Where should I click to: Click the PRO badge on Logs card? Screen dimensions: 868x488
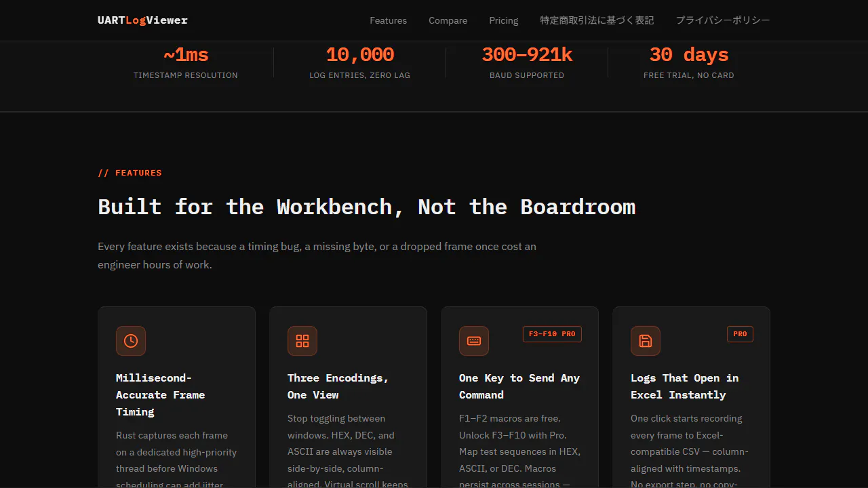coord(740,334)
